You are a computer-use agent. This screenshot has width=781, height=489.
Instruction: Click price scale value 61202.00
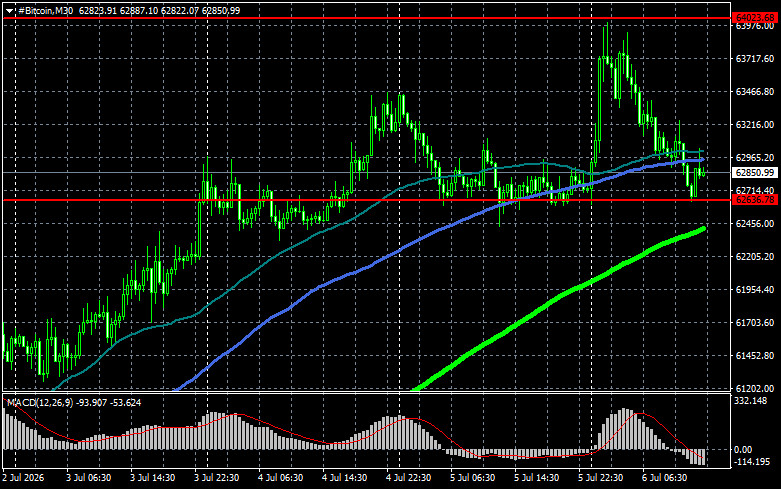coord(755,388)
